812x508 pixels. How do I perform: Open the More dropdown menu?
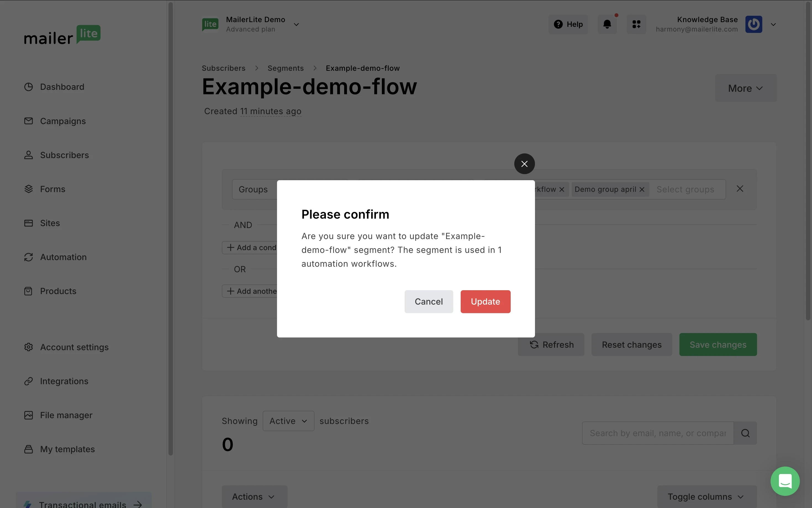(745, 88)
